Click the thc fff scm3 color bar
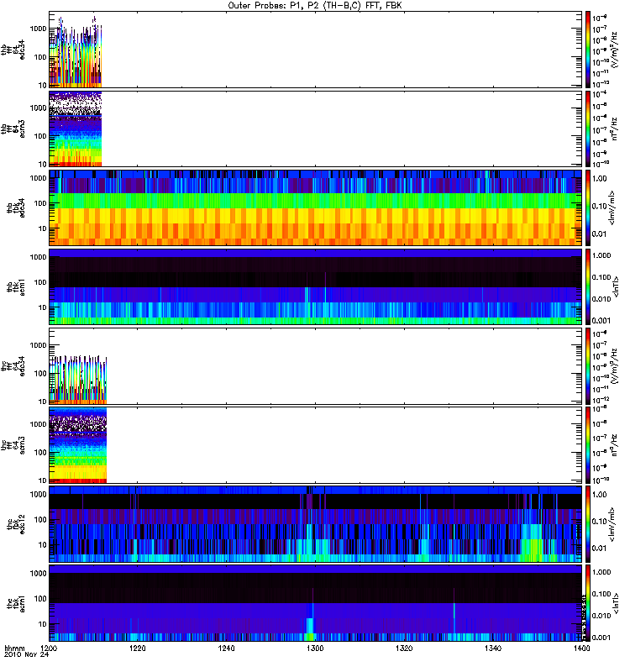This screenshot has width=630, height=672. pos(588,445)
